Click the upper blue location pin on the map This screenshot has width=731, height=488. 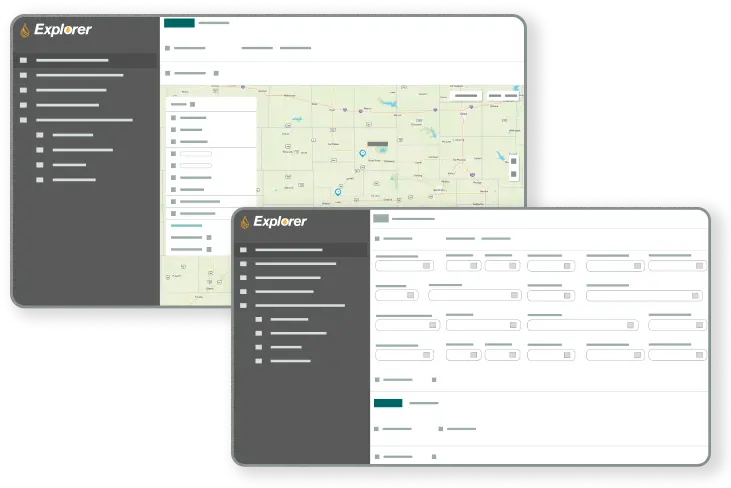[x=362, y=153]
